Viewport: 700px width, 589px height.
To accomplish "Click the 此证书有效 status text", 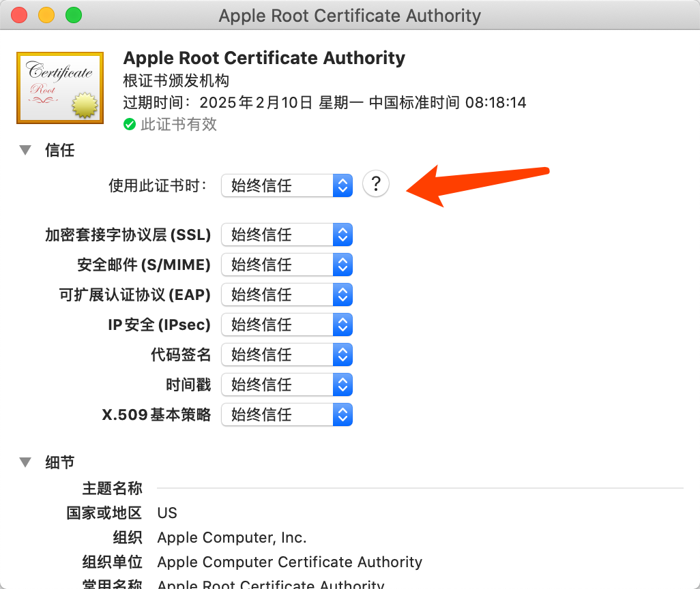I will click(179, 125).
